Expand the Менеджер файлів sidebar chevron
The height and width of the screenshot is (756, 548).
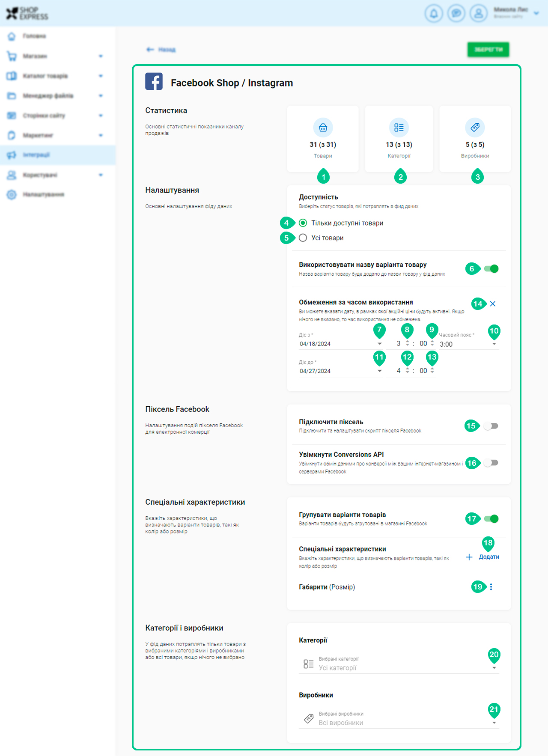pos(101,96)
